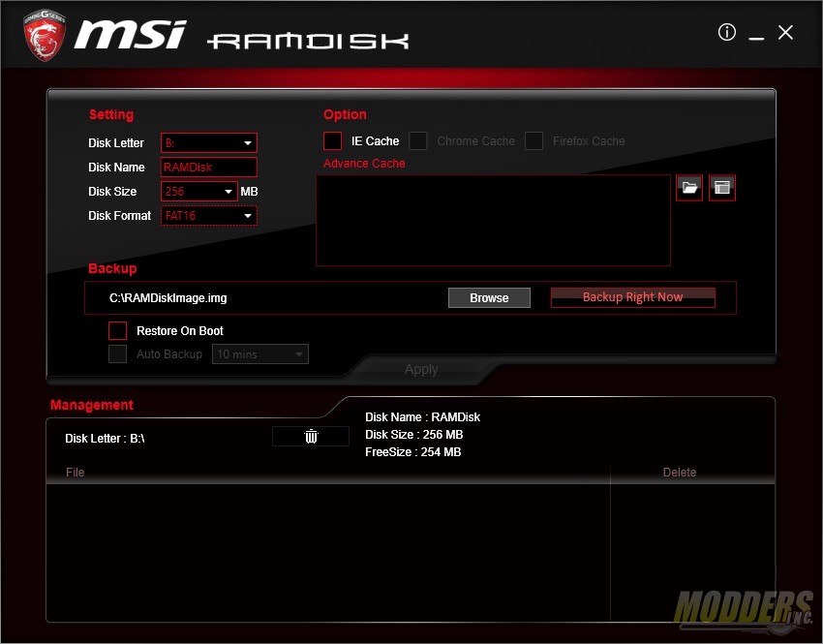Click the trash can icon for disk B:\

click(311, 436)
